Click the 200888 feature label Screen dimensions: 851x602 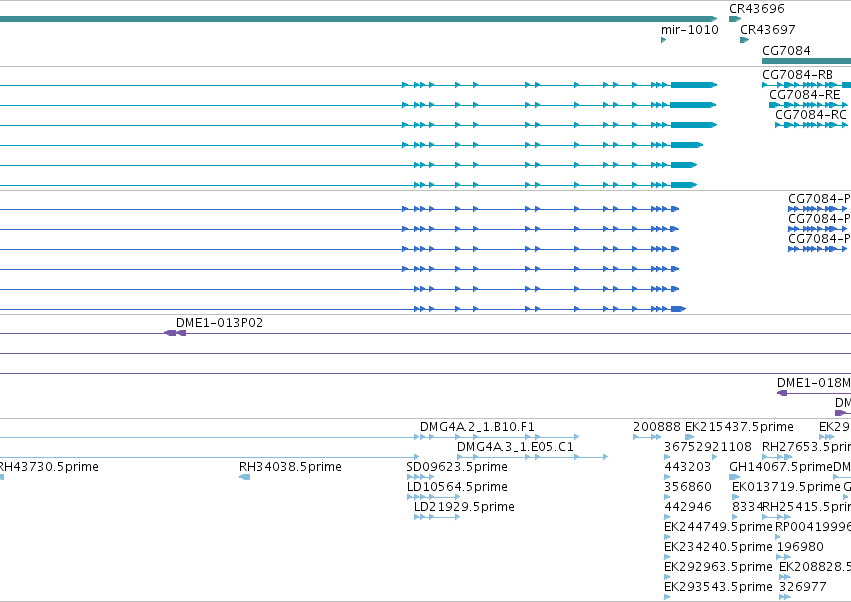click(657, 427)
